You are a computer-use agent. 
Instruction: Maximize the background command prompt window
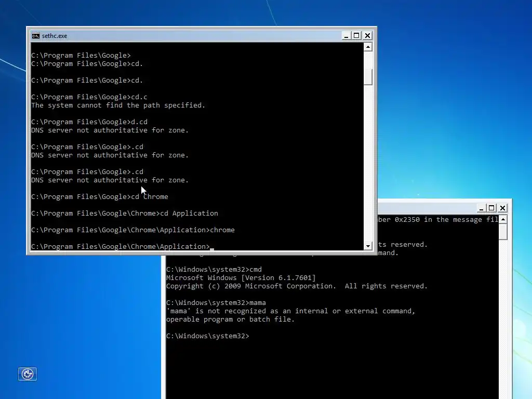[491, 208]
